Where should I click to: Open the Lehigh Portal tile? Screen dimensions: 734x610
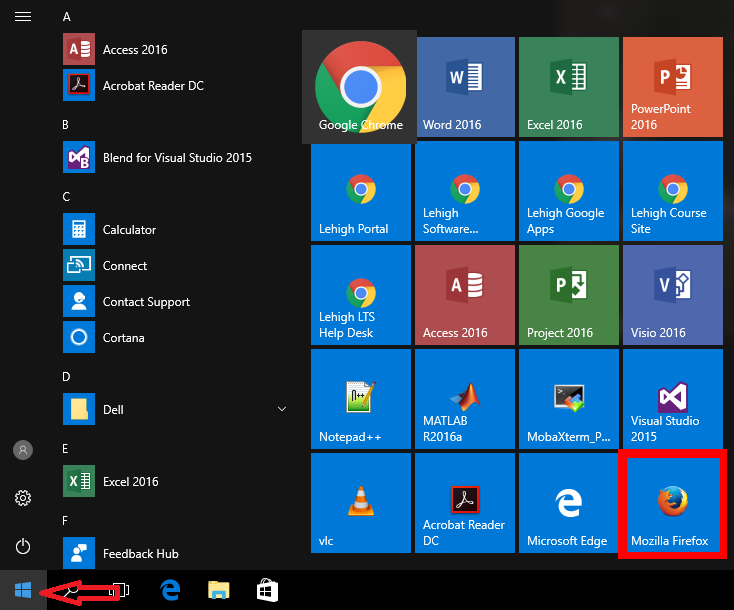pos(361,191)
